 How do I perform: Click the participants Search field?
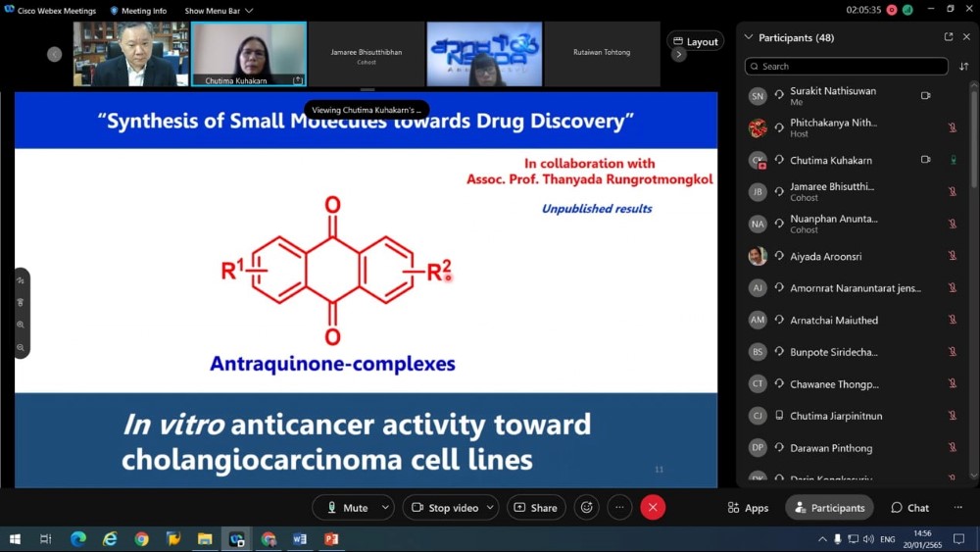(x=846, y=67)
